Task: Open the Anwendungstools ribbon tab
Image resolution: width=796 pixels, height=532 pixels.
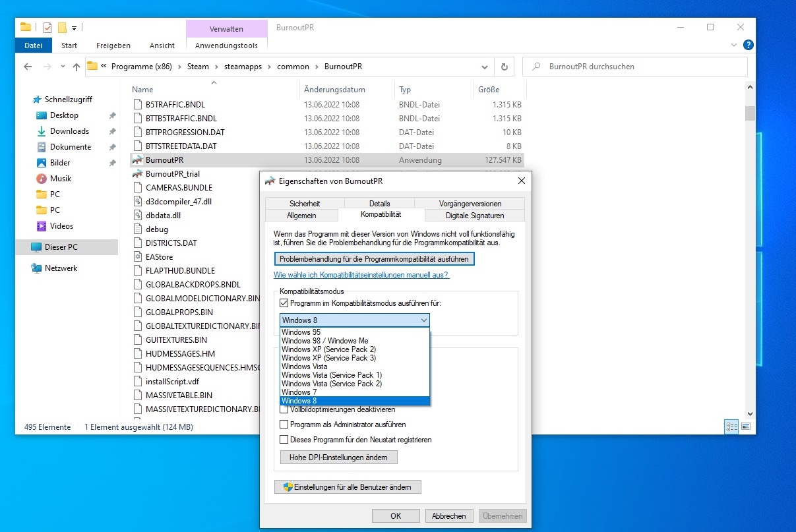Action: (x=226, y=45)
